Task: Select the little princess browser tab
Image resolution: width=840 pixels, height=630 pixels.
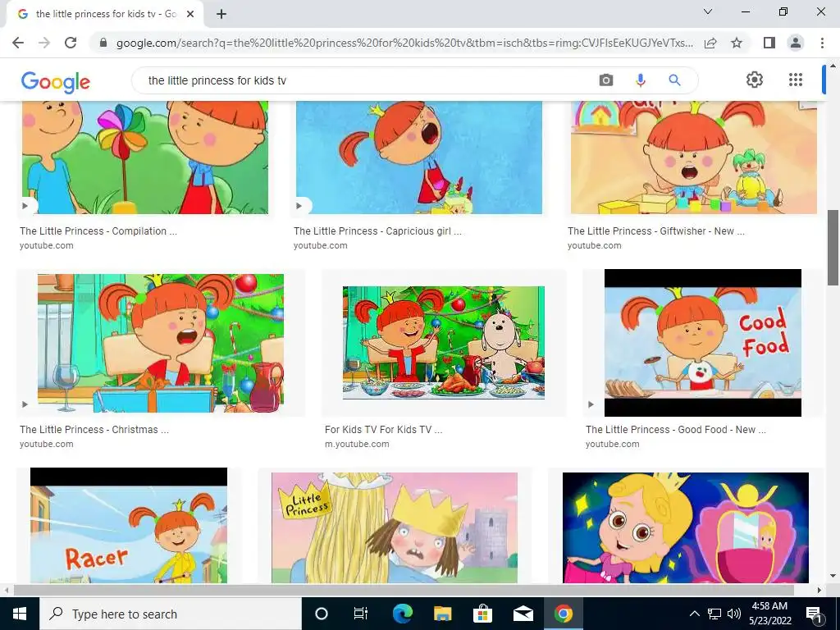Action: coord(104,14)
